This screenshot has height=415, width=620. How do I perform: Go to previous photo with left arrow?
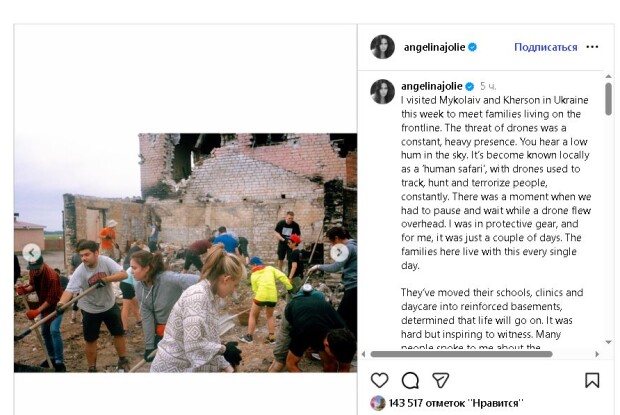click(x=31, y=253)
